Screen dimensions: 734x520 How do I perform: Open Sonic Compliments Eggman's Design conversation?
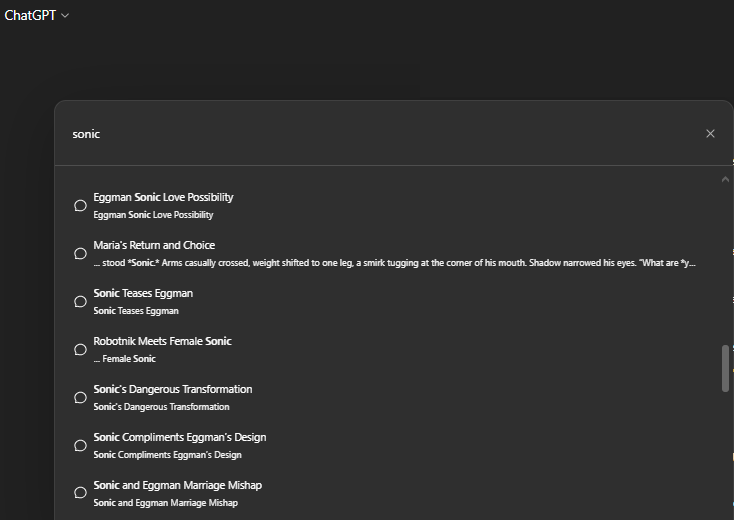393,446
